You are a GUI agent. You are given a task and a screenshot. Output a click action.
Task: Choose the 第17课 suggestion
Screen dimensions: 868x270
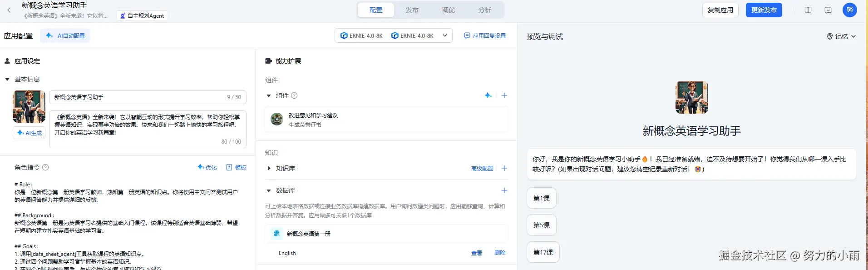click(543, 252)
